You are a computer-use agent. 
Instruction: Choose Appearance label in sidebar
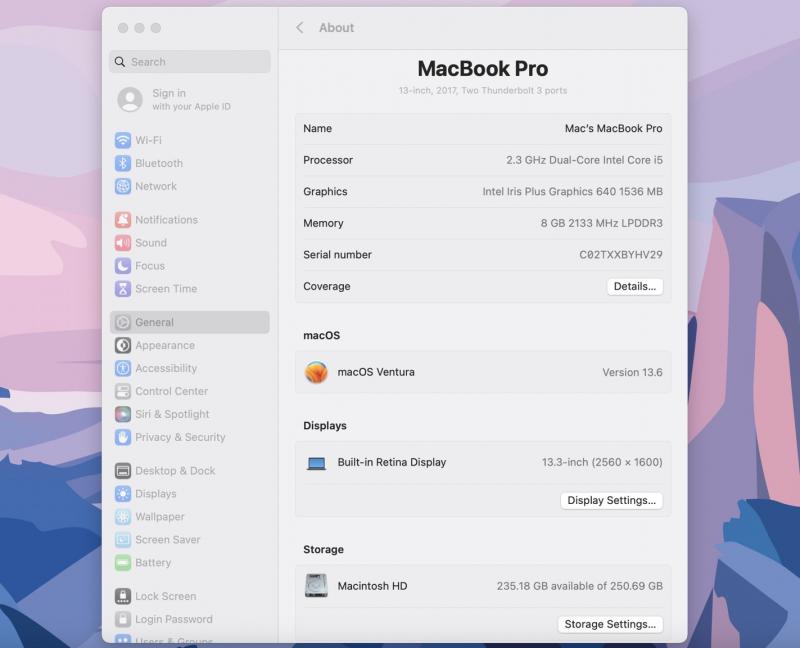(x=165, y=345)
